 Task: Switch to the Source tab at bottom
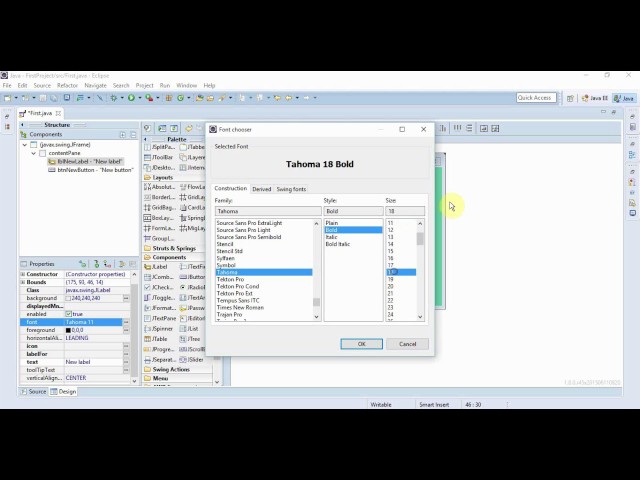33,391
